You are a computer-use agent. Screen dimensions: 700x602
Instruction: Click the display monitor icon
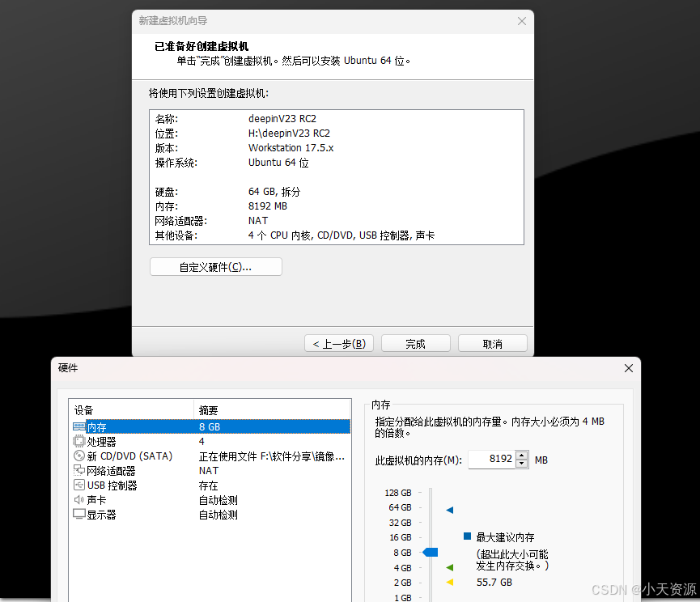coord(79,515)
